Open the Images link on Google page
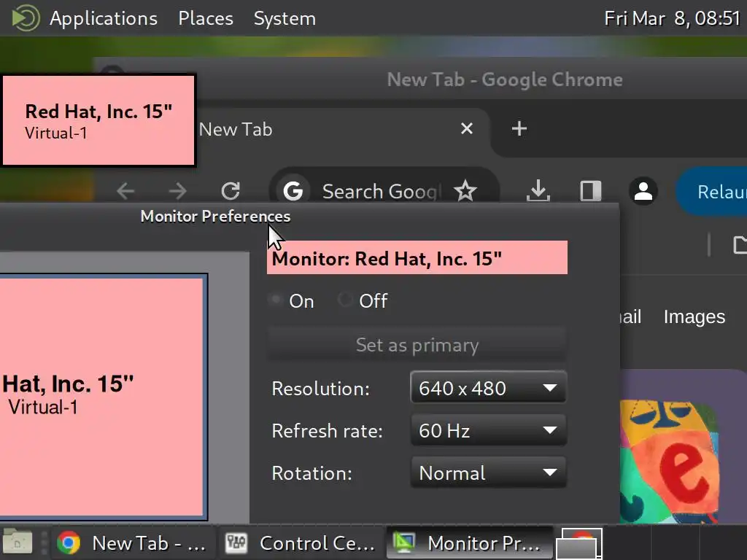Viewport: 747px width, 560px height. [694, 316]
